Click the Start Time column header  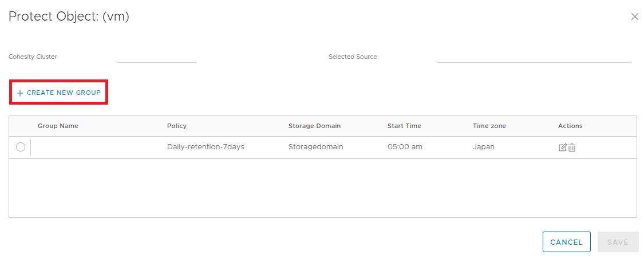pos(404,126)
